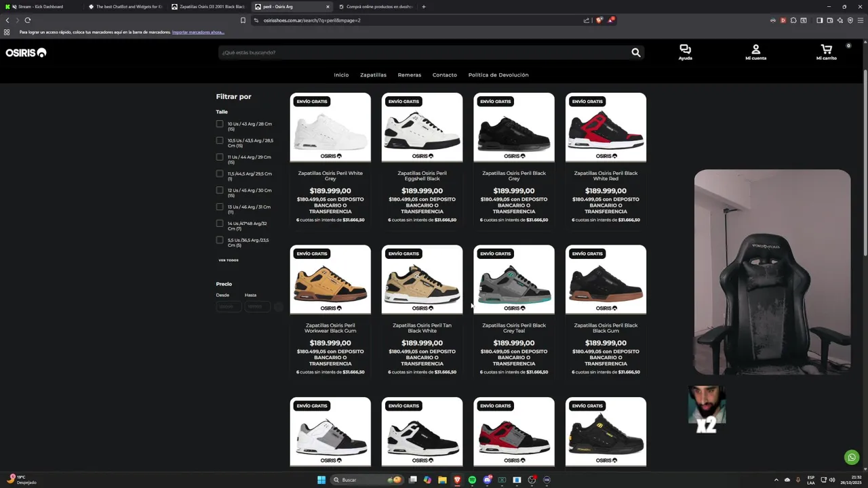Open Discord from the taskbar
Screen dimensions: 868x488
click(x=487, y=480)
